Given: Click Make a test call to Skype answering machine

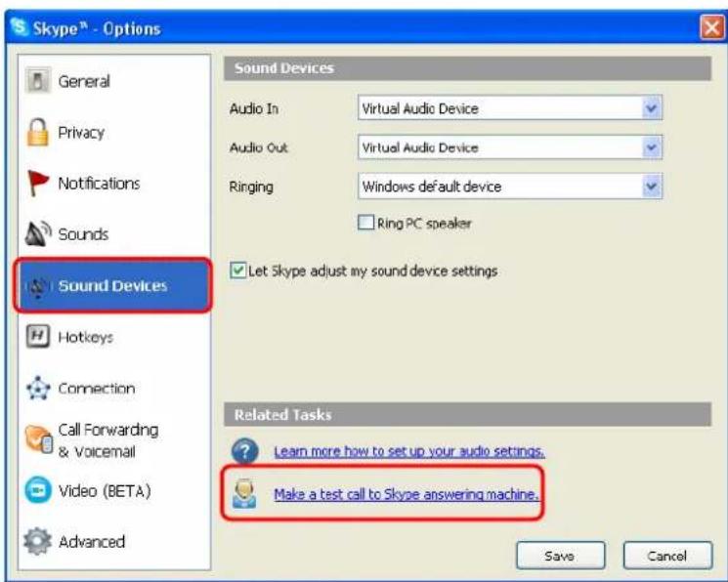Looking at the screenshot, I should 406,494.
